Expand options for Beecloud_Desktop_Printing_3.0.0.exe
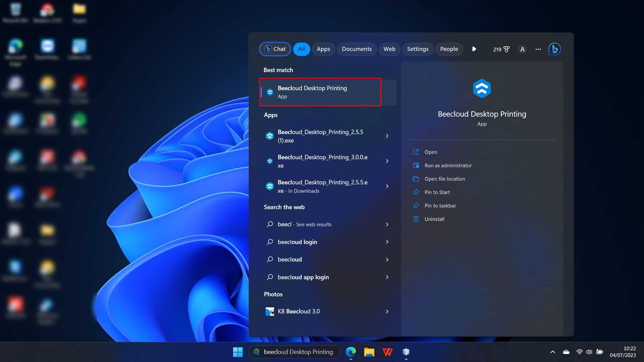The image size is (644, 362). coord(387,161)
